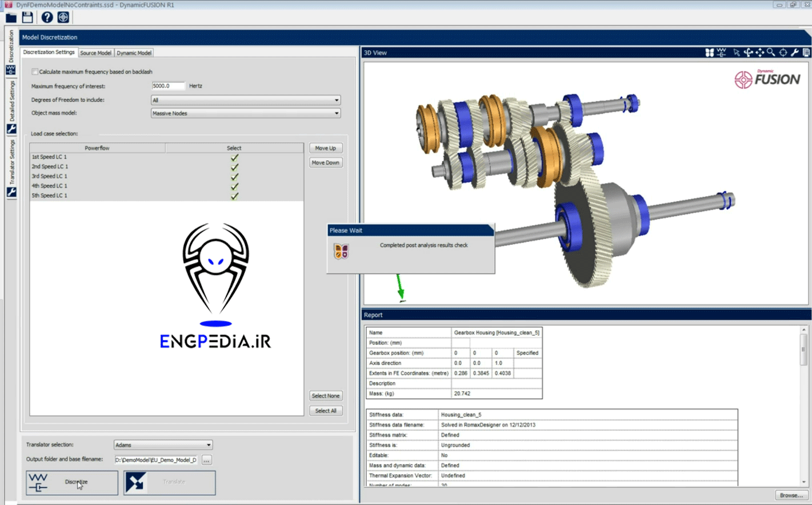Select the 3rd Speed LC 1 row name
Screen dimensions: 812x505
point(49,177)
